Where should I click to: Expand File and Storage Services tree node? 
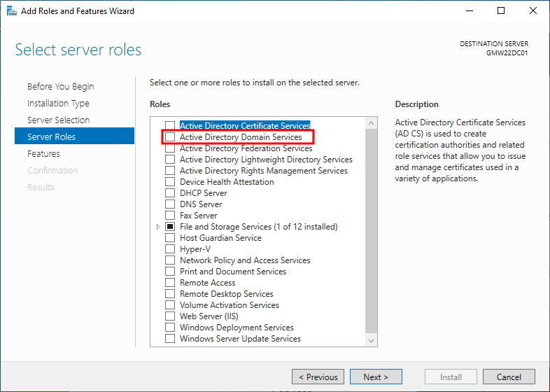point(158,227)
